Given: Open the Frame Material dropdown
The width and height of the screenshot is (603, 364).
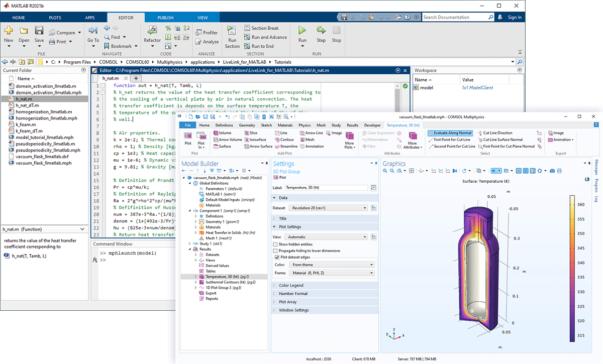Looking at the screenshot, I should click(x=332, y=273).
